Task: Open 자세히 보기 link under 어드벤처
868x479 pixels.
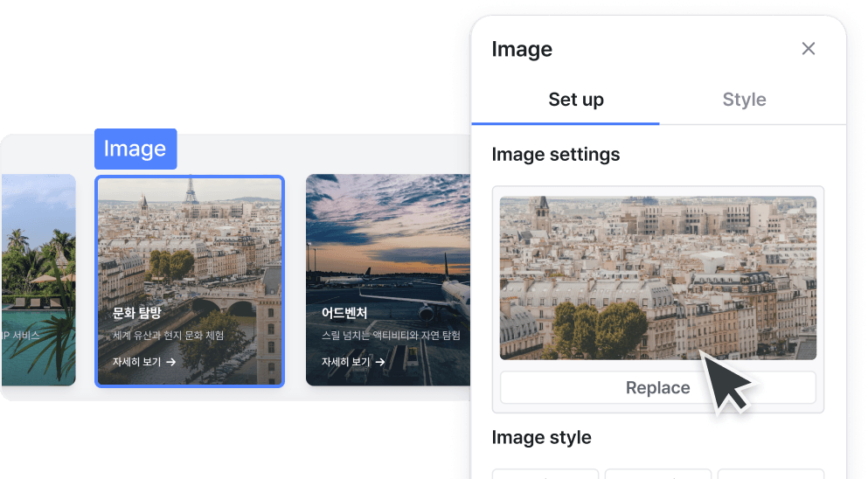Action: [346, 362]
